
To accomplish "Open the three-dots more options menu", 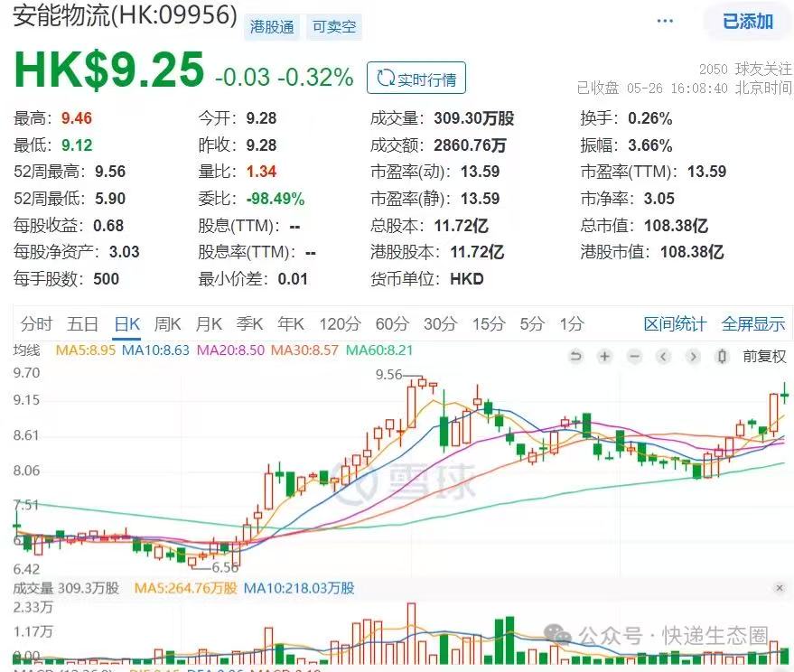I will tap(665, 22).
